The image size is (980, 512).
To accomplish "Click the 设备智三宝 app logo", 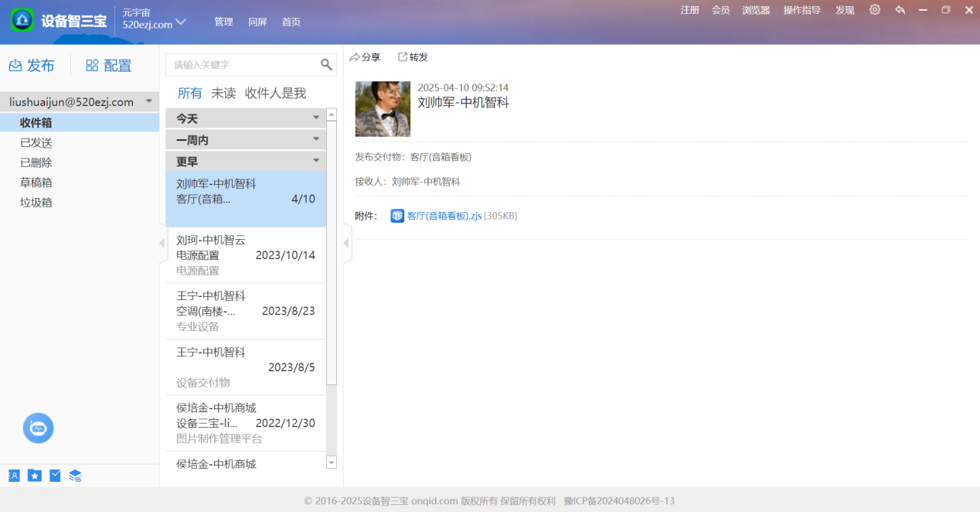I will (22, 21).
